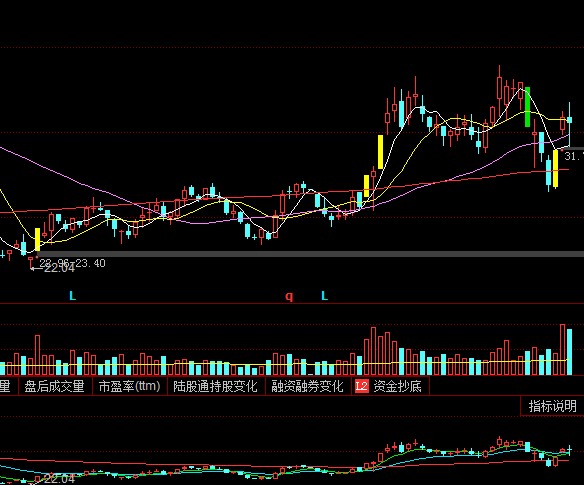Select the green highlighted candlestick
The image size is (584, 485).
pyautogui.click(x=527, y=107)
